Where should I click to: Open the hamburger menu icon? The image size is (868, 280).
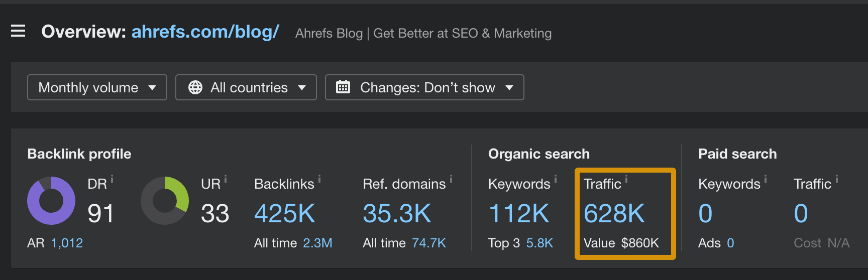tap(18, 32)
